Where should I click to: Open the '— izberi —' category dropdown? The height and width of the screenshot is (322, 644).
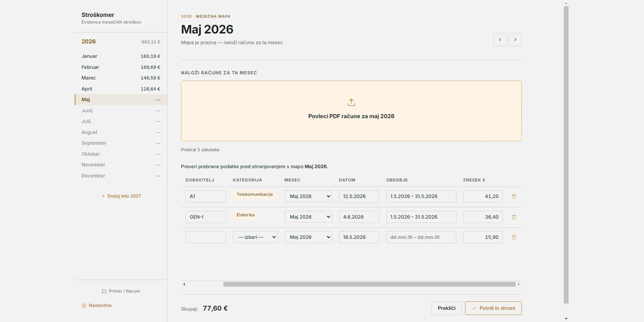coord(255,237)
